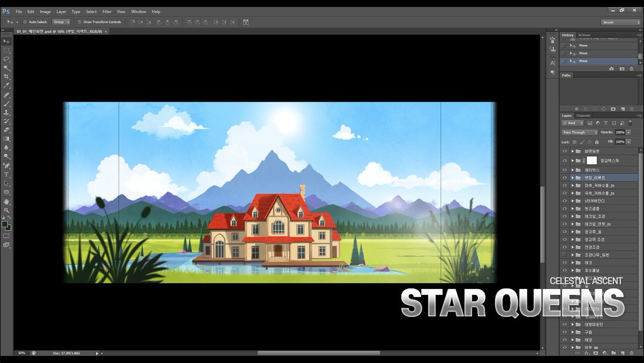This screenshot has height=363, width=644.
Task: Open the File menu
Action: (x=19, y=11)
